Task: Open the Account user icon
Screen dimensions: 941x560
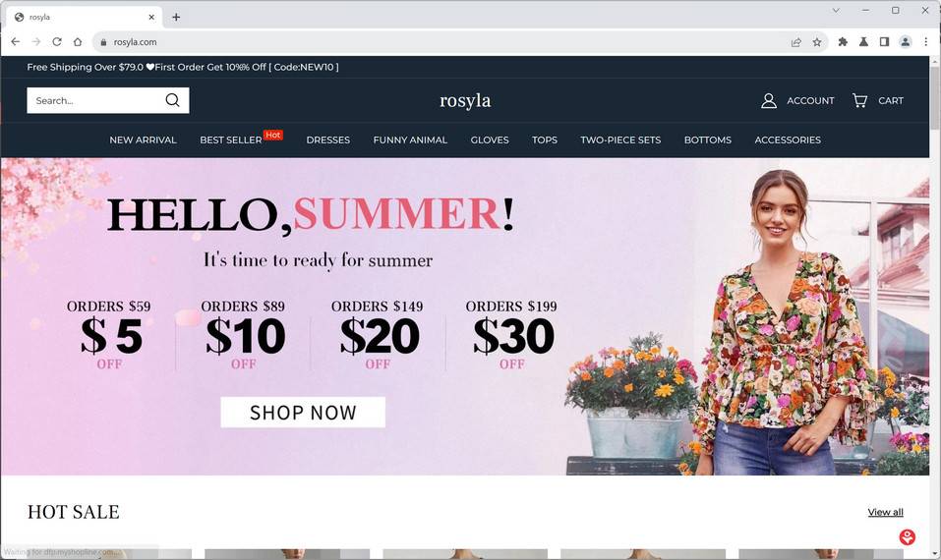Action: [x=768, y=101]
